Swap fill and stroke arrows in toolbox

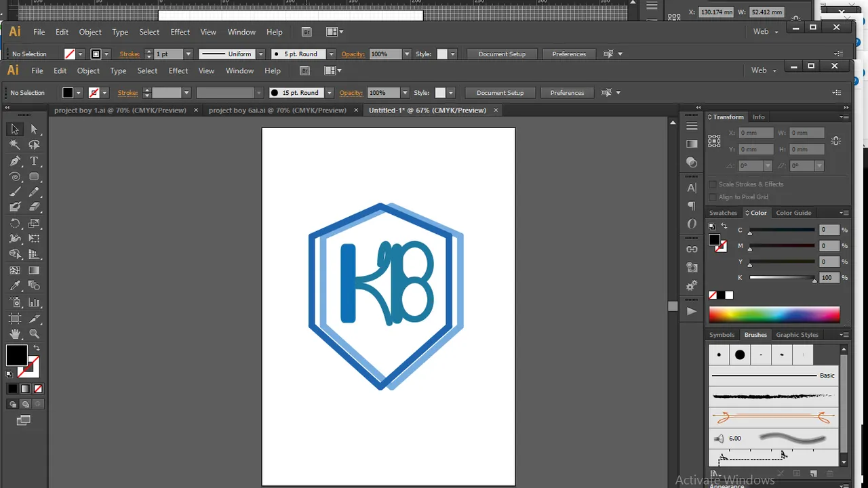tap(37, 348)
